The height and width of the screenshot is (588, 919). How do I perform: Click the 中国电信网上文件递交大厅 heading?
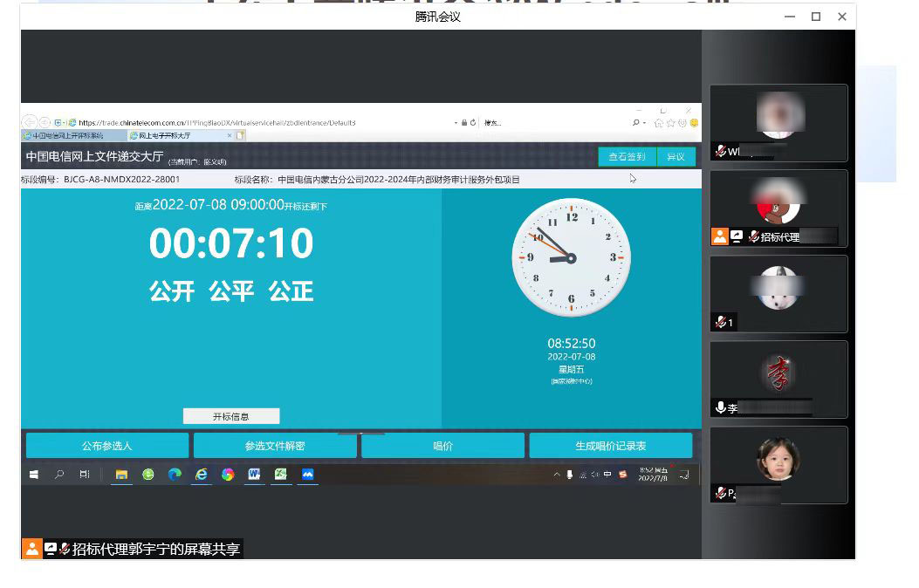click(94, 156)
